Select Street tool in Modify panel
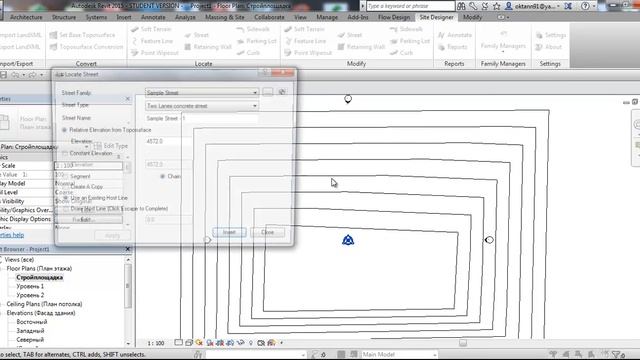The image size is (640, 360). pos(350,35)
